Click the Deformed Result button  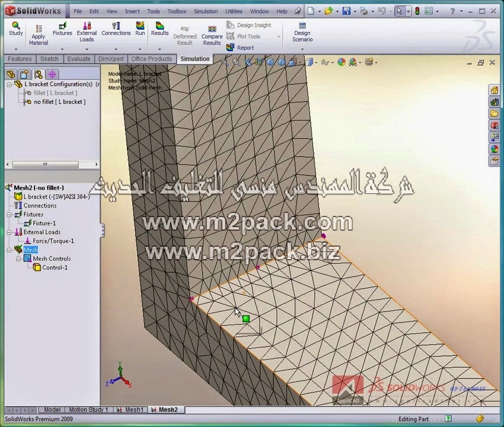coord(185,36)
